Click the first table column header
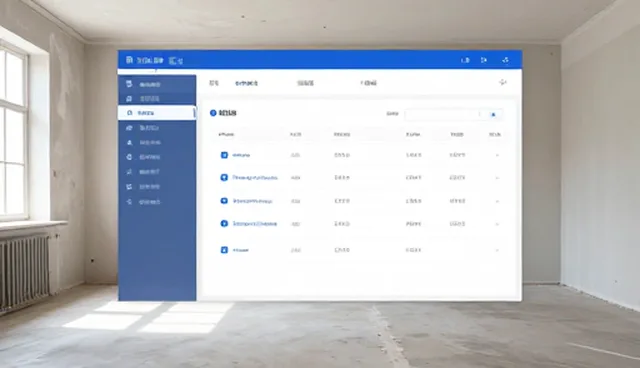 pos(227,134)
